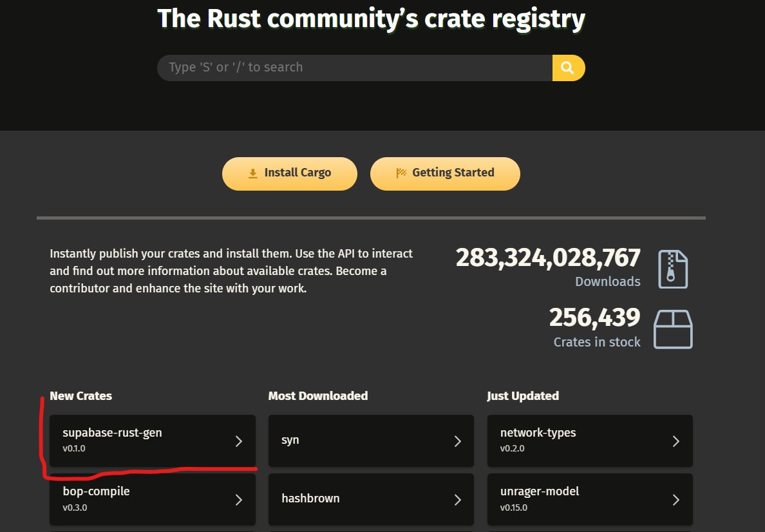Image resolution: width=765 pixels, height=532 pixels.
Task: Click the zip file Downloads icon
Action: click(x=673, y=269)
